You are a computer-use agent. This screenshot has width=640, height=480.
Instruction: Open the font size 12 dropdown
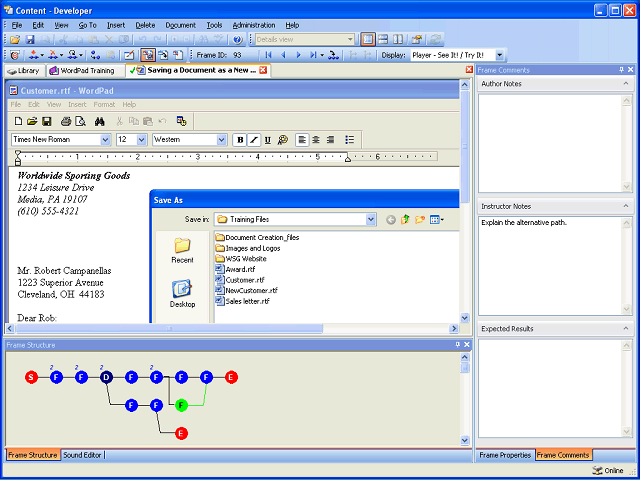click(142, 140)
